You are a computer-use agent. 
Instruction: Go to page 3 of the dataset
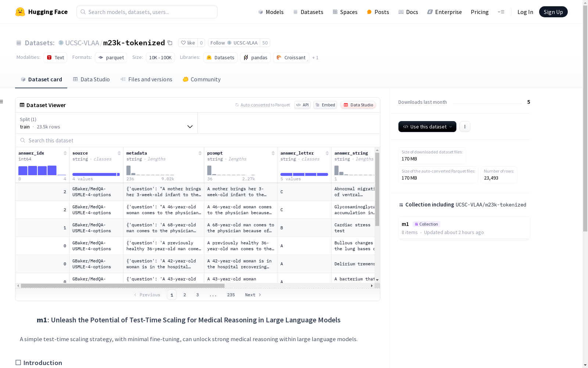point(197,295)
